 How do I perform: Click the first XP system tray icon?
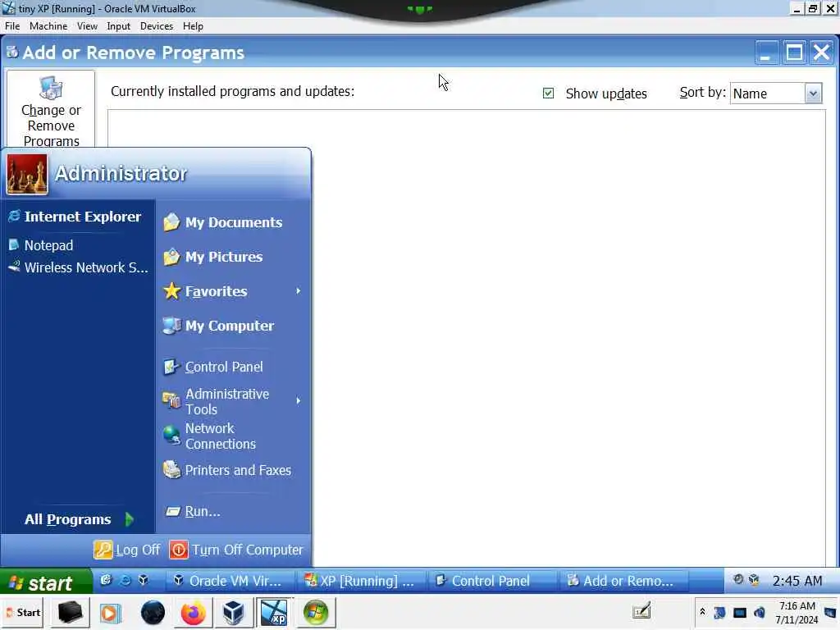[737, 580]
